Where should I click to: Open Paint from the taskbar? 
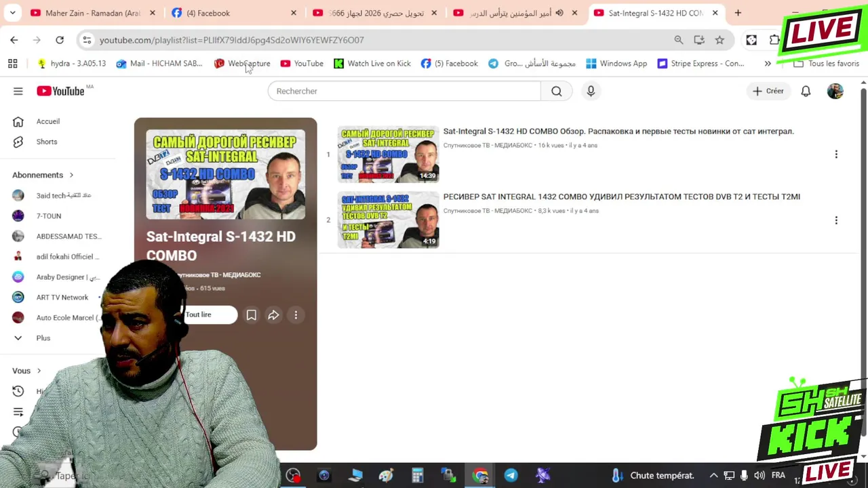coord(386,476)
